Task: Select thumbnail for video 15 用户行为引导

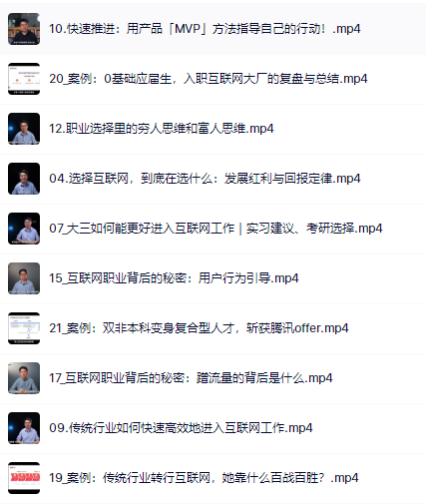Action: pos(24,278)
